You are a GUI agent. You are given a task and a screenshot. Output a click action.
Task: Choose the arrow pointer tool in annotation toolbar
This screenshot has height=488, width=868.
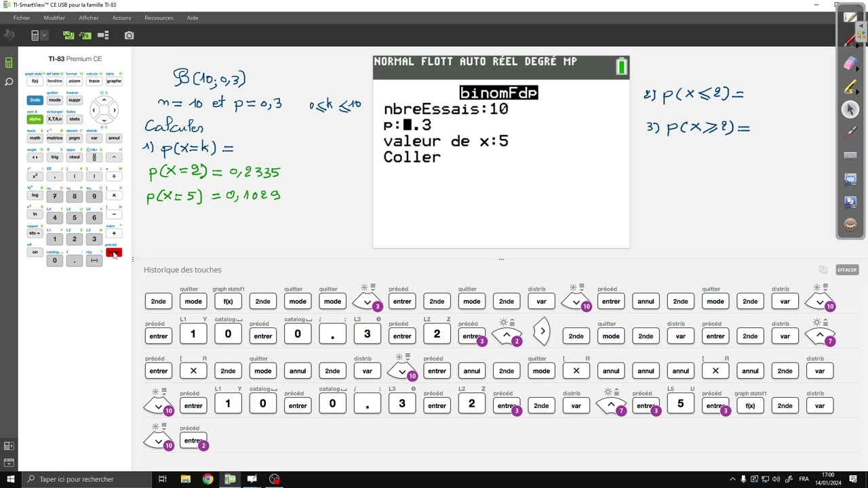click(850, 110)
